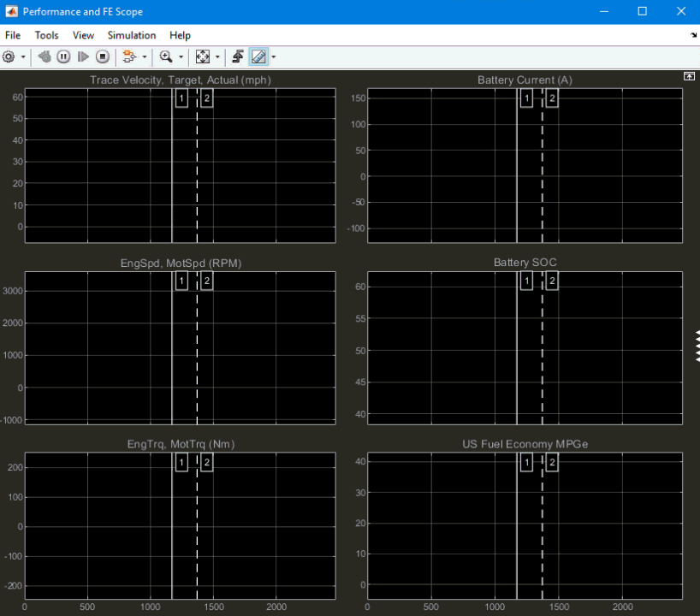Open the Zoom tool dropdown arrow
This screenshot has width=700, height=616.
(181, 57)
